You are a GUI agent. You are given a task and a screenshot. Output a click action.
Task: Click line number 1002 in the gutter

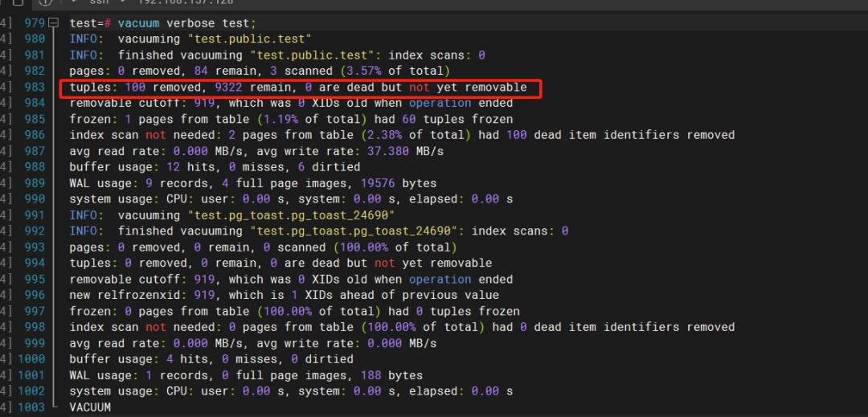click(31, 391)
